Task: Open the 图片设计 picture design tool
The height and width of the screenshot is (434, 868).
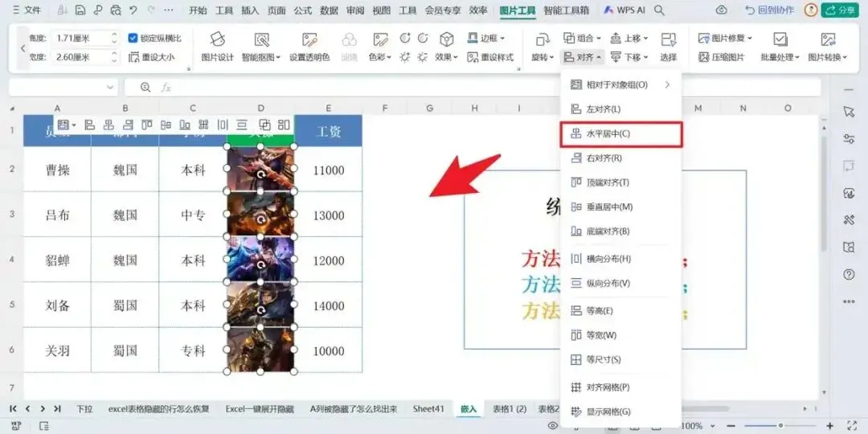Action: [218, 47]
